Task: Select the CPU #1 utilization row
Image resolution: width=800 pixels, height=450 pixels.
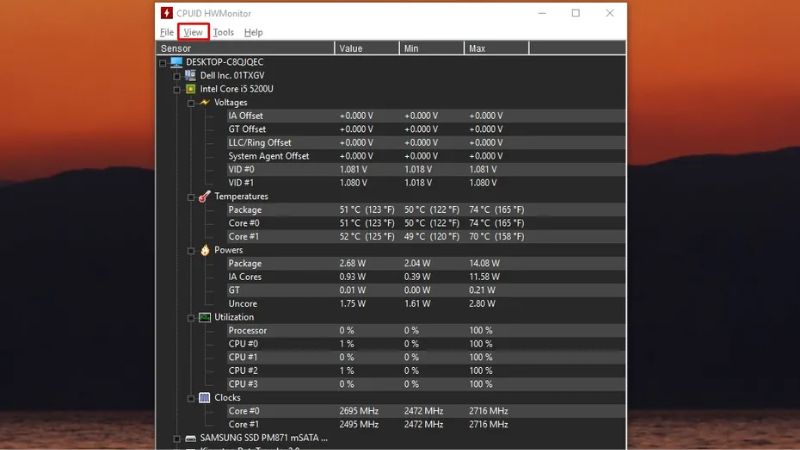Action: click(x=426, y=357)
